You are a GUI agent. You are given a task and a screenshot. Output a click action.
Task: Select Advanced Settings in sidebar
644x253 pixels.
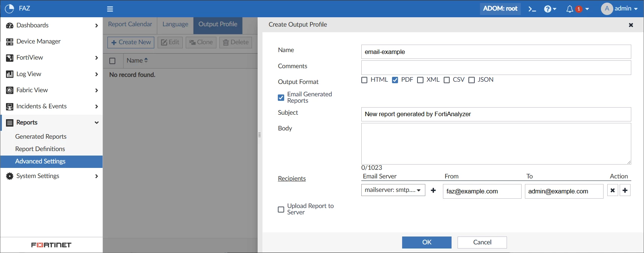click(52, 162)
